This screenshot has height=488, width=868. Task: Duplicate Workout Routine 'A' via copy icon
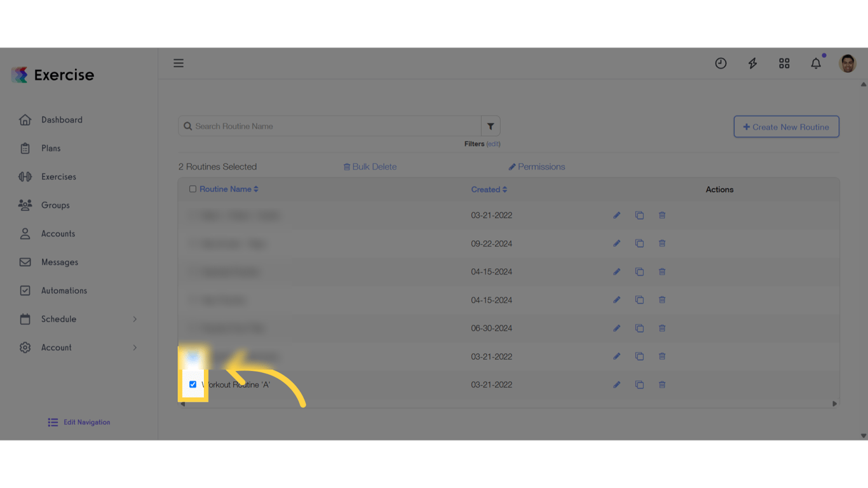click(x=639, y=384)
